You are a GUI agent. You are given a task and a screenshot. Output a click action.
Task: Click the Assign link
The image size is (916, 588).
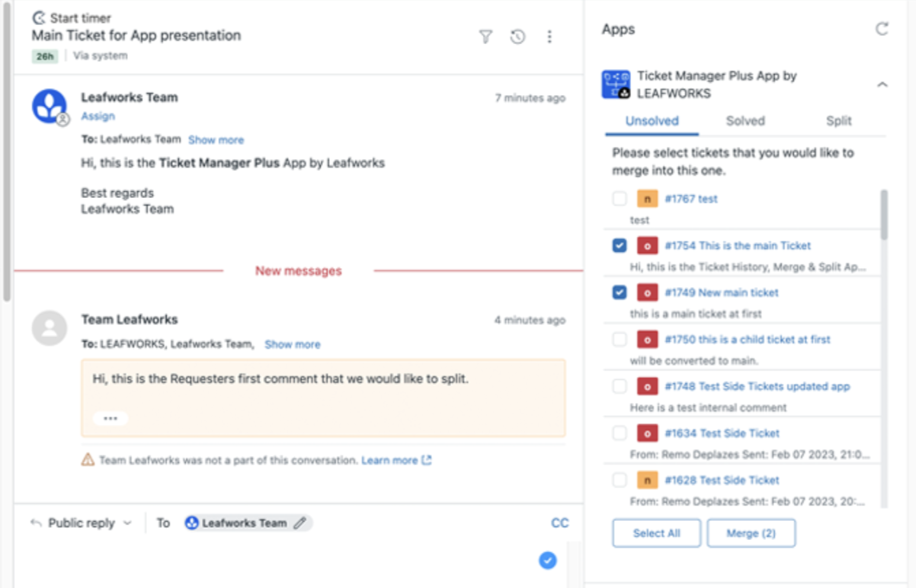pos(98,116)
